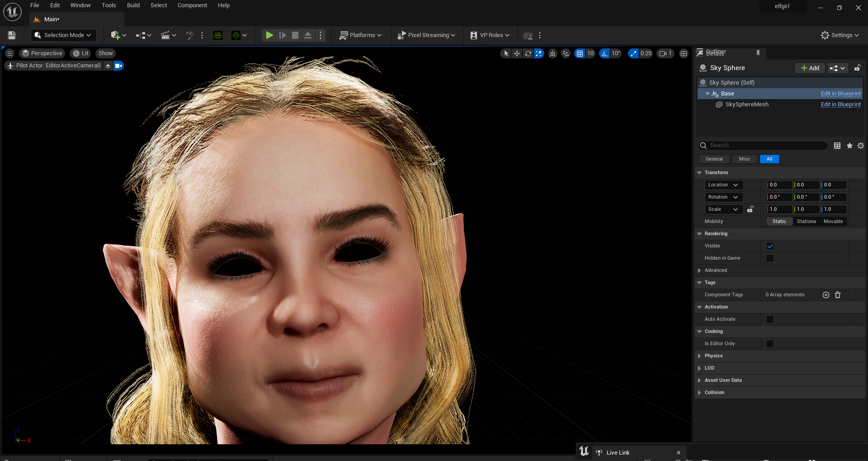The width and height of the screenshot is (868, 461).
Task: Open the File menu
Action: tap(35, 5)
